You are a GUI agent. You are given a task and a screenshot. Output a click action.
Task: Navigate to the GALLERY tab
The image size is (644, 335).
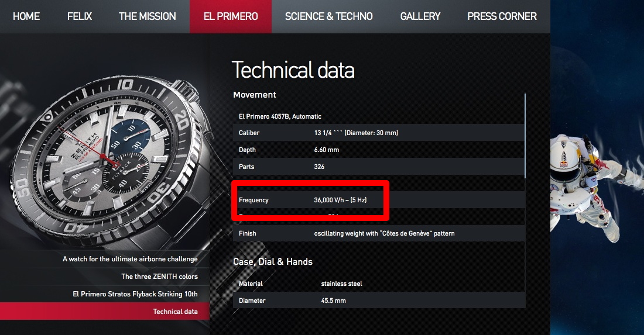click(420, 16)
